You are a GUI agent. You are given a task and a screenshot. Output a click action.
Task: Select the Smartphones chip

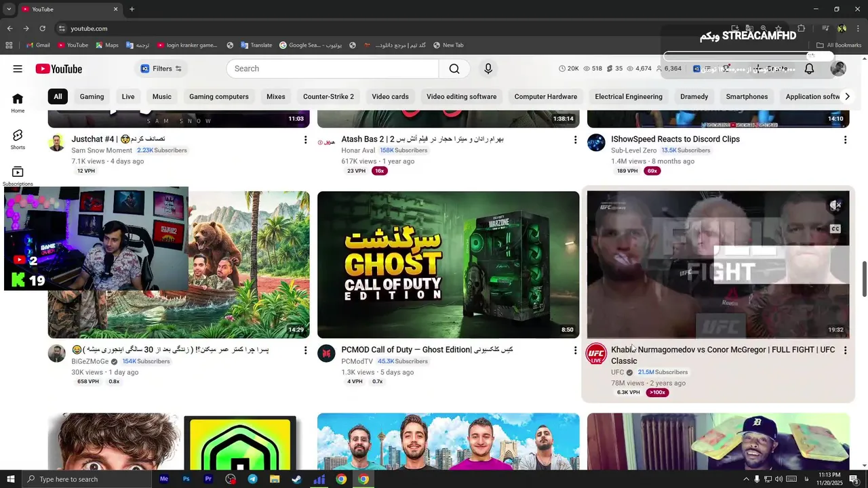tap(747, 96)
